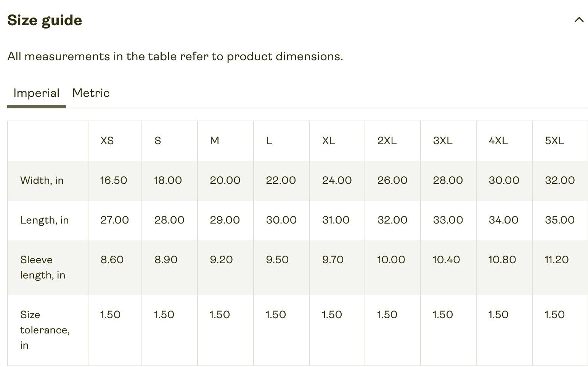
Task: Click the 9.50 sleeve length value
Action: (x=277, y=260)
